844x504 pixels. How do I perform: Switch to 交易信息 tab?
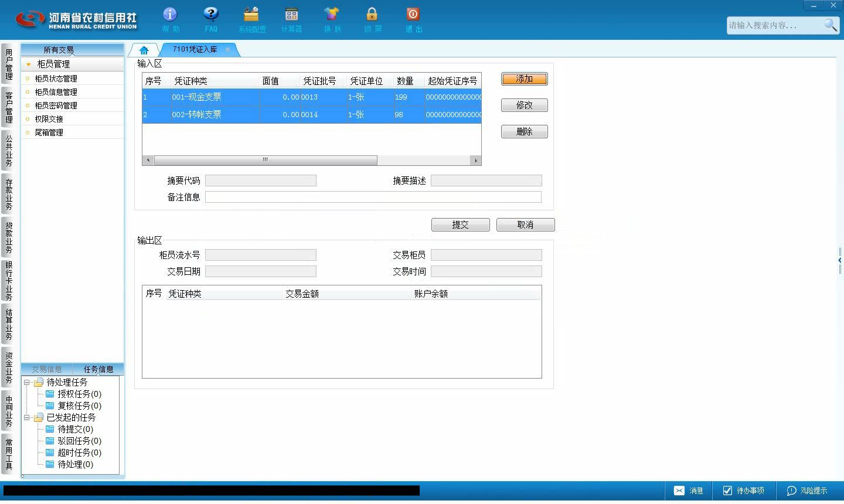(47, 369)
